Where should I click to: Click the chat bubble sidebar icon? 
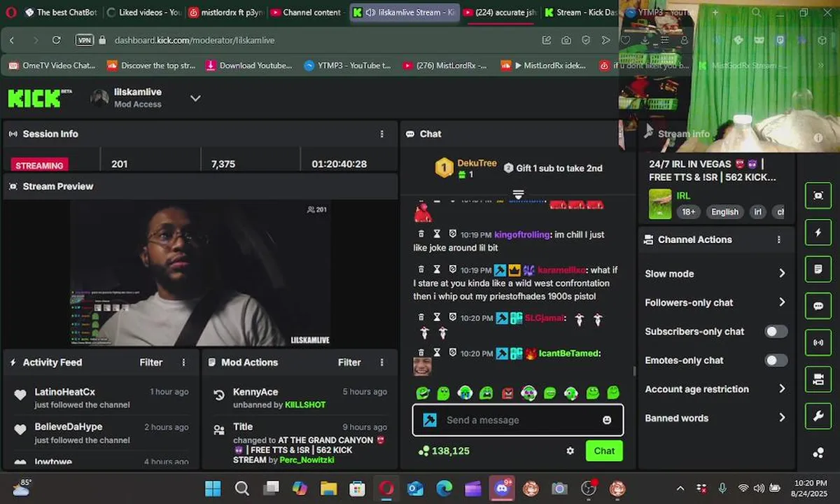(x=818, y=306)
